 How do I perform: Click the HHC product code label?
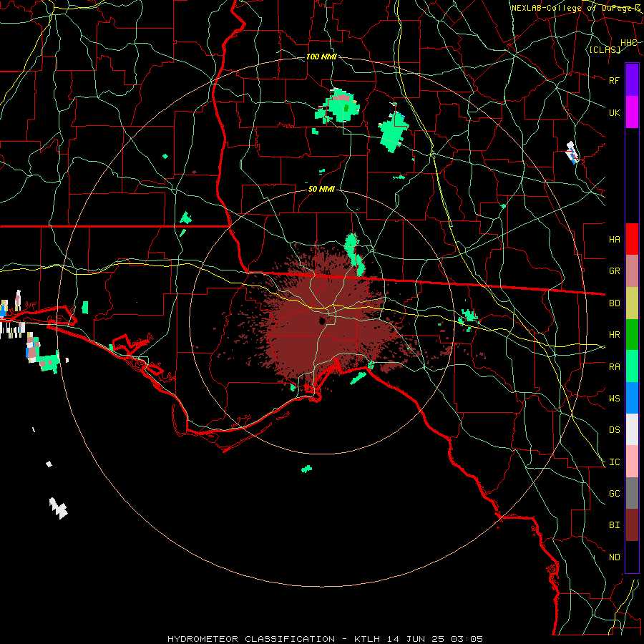(x=629, y=43)
